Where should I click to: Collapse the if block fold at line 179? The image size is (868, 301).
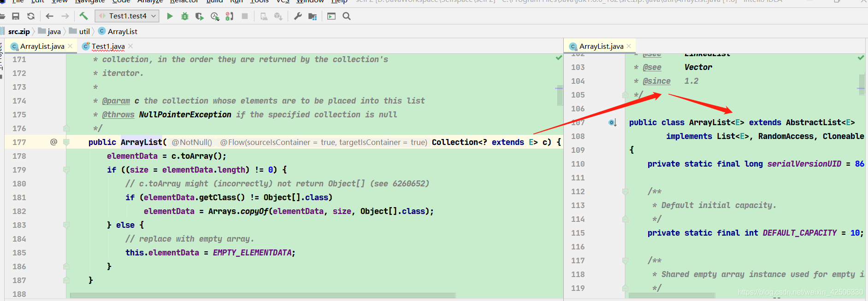[66, 170]
